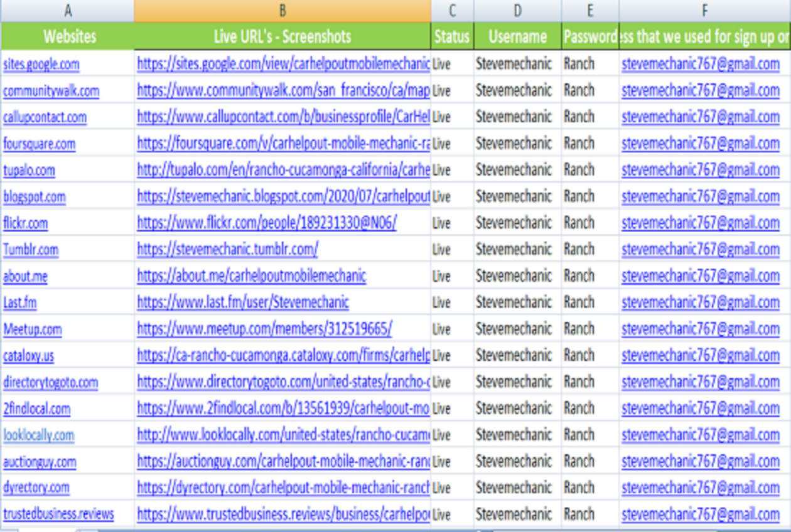Click the Status header cell
The image size is (791, 532).
(x=453, y=36)
